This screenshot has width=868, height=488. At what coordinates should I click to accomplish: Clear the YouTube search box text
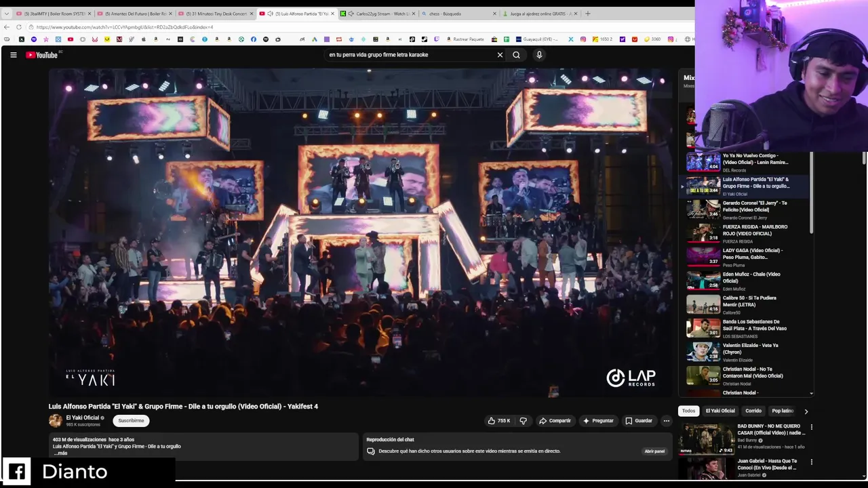point(500,55)
